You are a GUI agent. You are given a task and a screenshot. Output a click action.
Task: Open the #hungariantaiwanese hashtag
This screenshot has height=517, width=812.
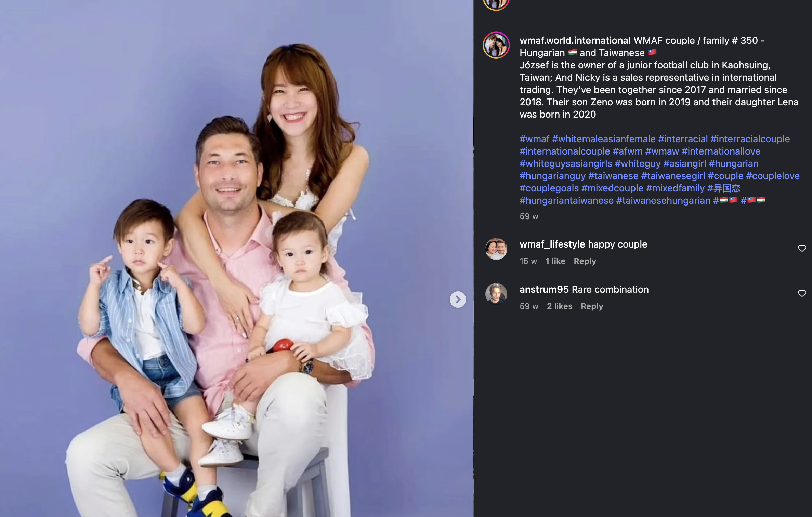click(566, 200)
